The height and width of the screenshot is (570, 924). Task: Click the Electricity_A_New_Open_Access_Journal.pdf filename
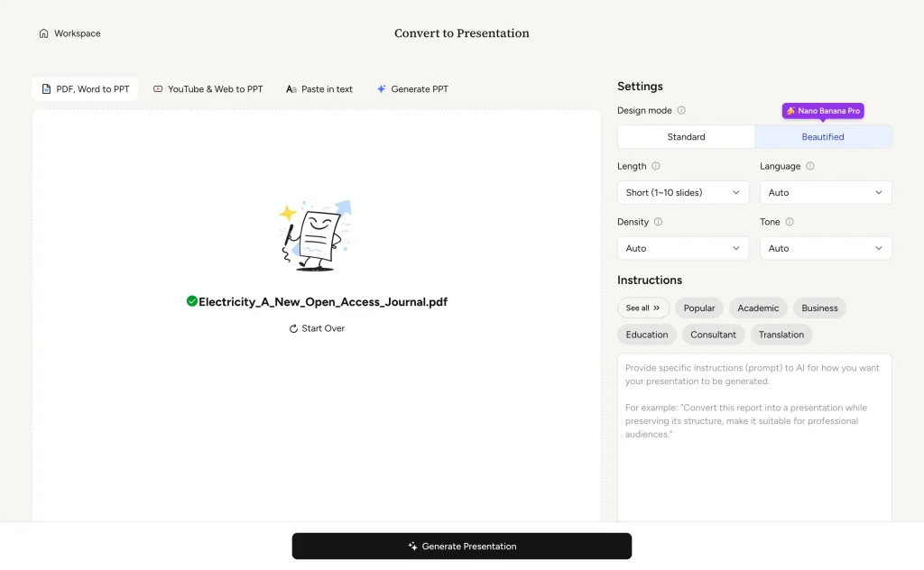[x=323, y=302]
